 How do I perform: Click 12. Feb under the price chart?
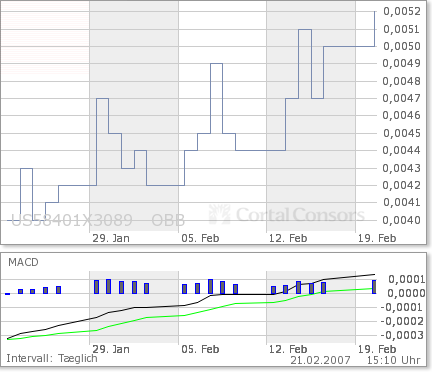tap(288, 238)
